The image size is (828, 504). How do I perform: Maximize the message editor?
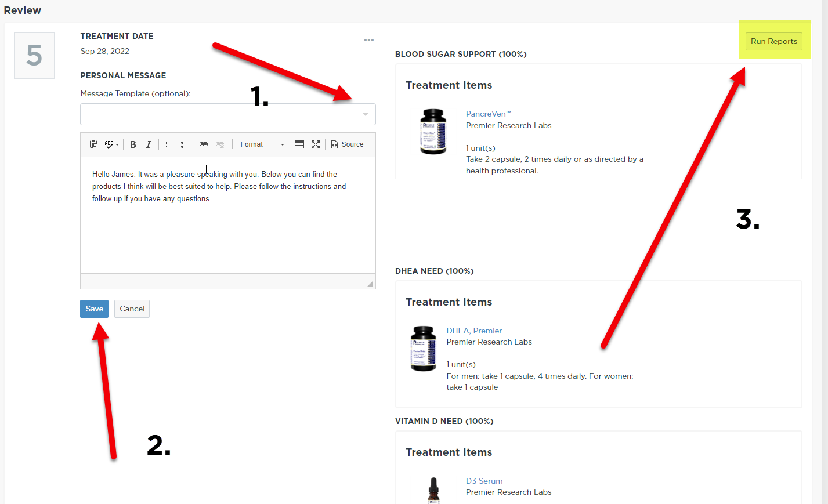[316, 144]
